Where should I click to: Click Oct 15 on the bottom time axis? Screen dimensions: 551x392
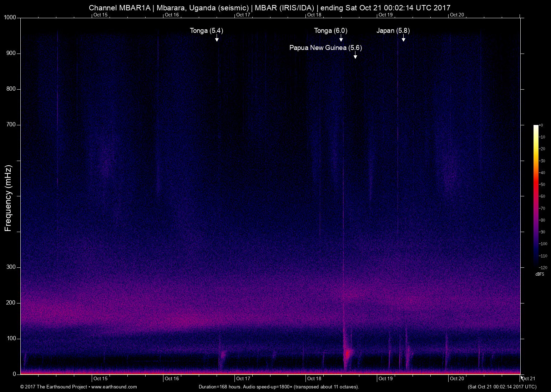coord(100,378)
